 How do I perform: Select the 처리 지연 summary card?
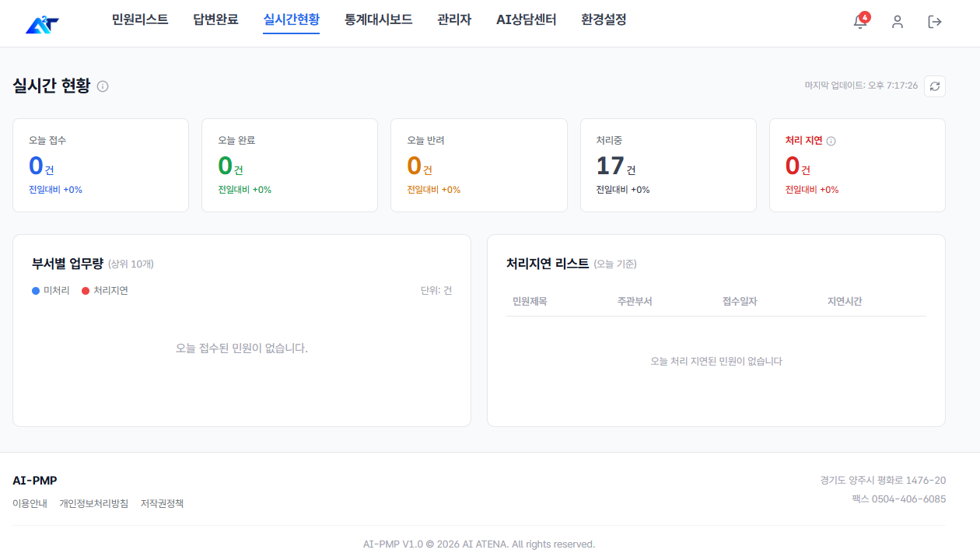point(857,165)
